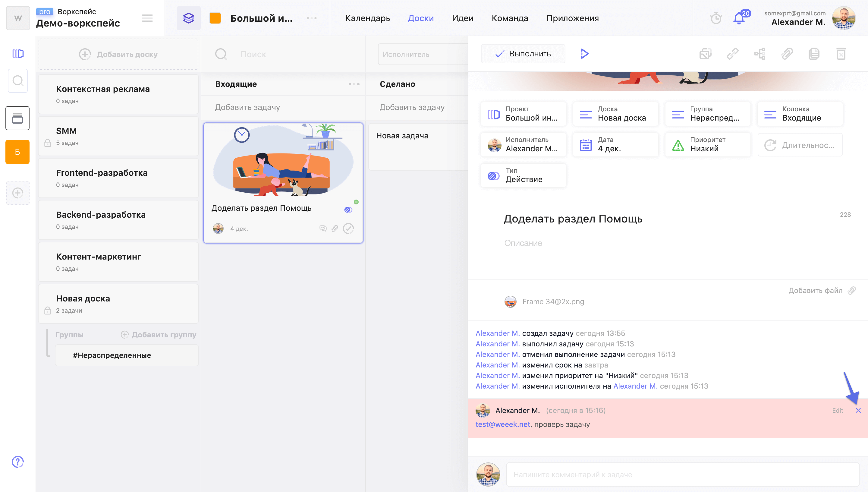
Task: Open the Тип Действие selector
Action: [523, 175]
